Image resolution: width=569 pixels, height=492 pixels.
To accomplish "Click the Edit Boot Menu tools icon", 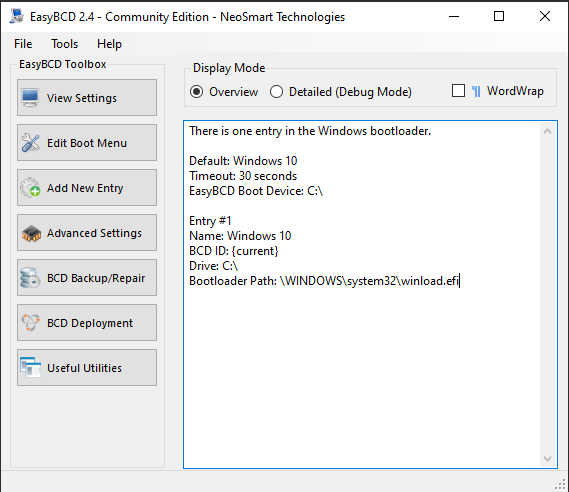I will click(x=30, y=143).
